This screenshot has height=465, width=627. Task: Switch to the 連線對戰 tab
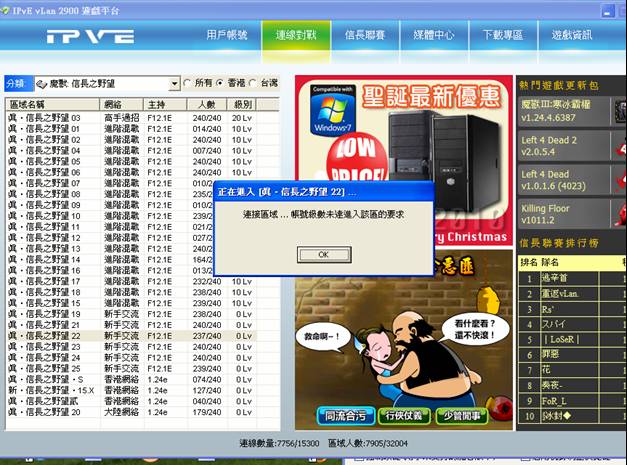point(296,35)
